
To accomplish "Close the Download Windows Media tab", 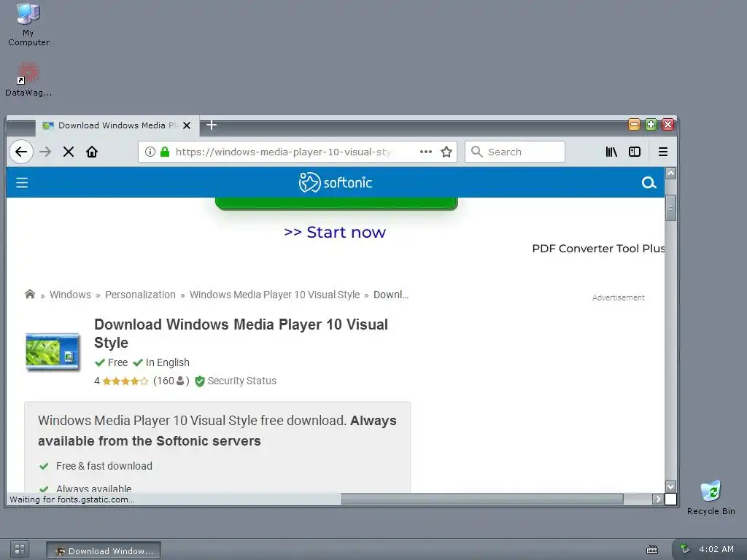I will coord(187,125).
